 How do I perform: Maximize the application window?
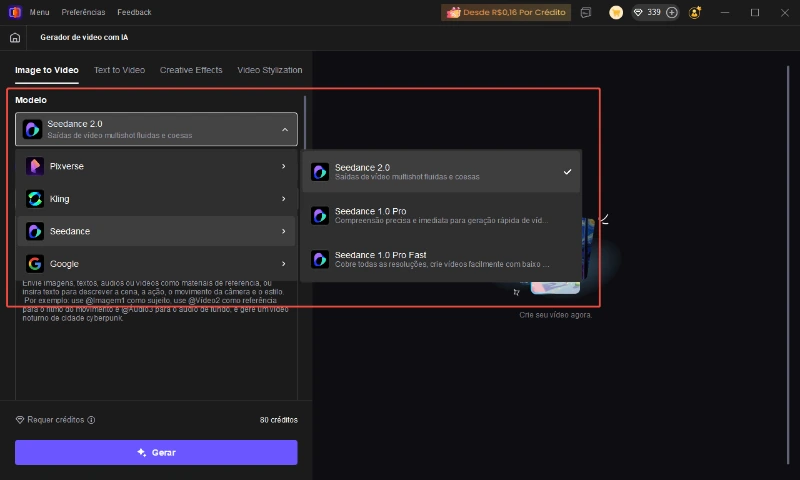(755, 12)
